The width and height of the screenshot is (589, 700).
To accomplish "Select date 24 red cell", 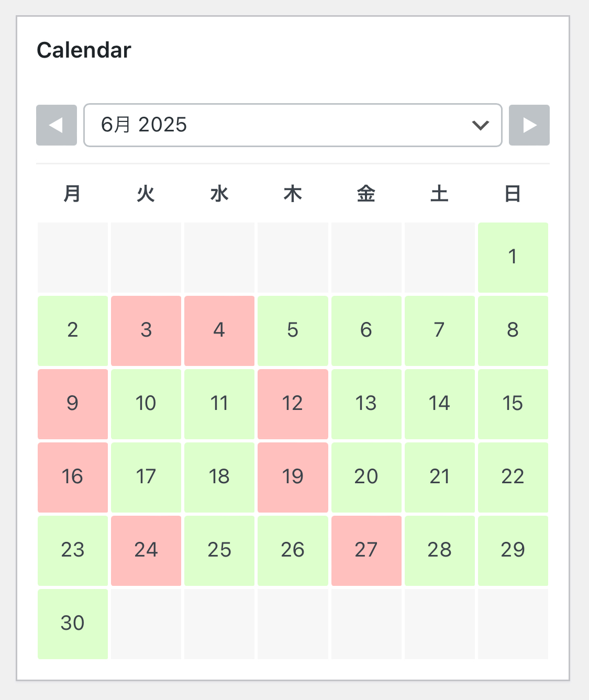I will click(x=146, y=551).
